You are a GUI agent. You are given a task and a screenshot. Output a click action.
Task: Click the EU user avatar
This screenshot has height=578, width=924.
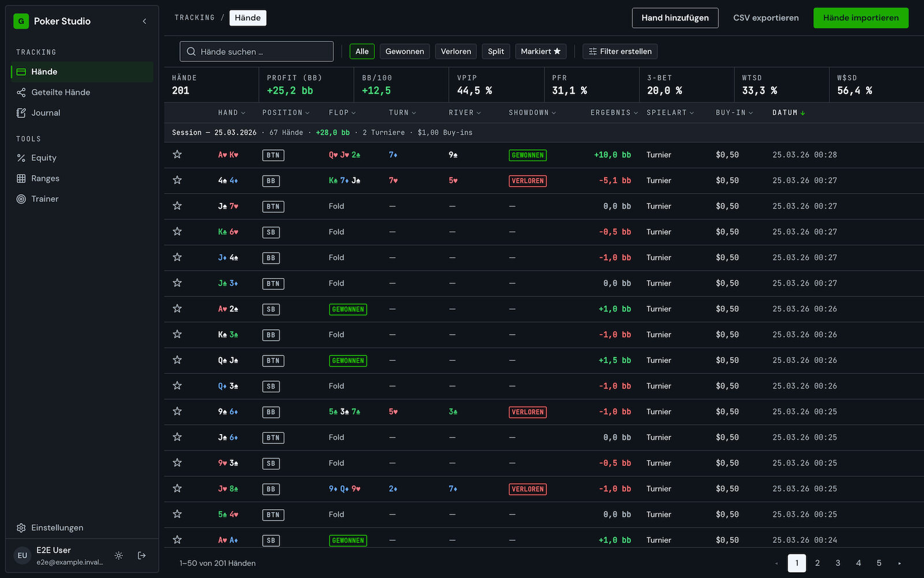point(23,555)
